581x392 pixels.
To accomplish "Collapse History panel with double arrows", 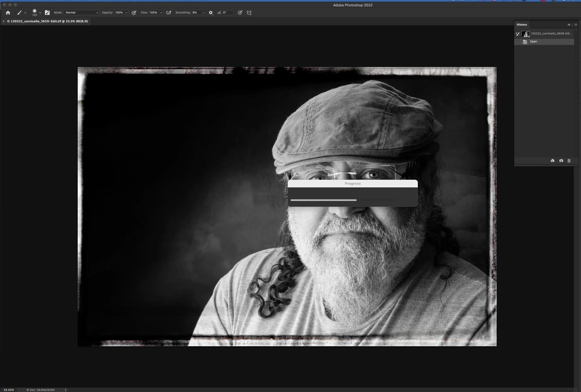I will point(569,25).
